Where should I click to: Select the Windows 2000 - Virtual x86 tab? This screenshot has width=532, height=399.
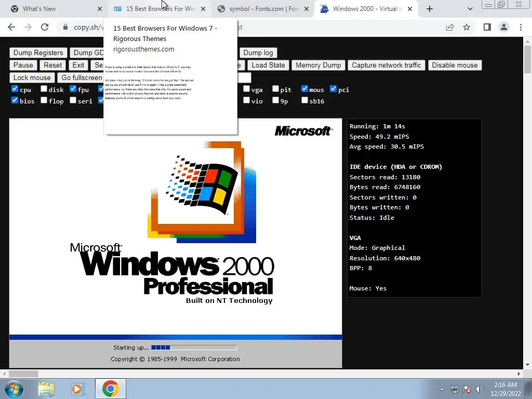point(366,9)
